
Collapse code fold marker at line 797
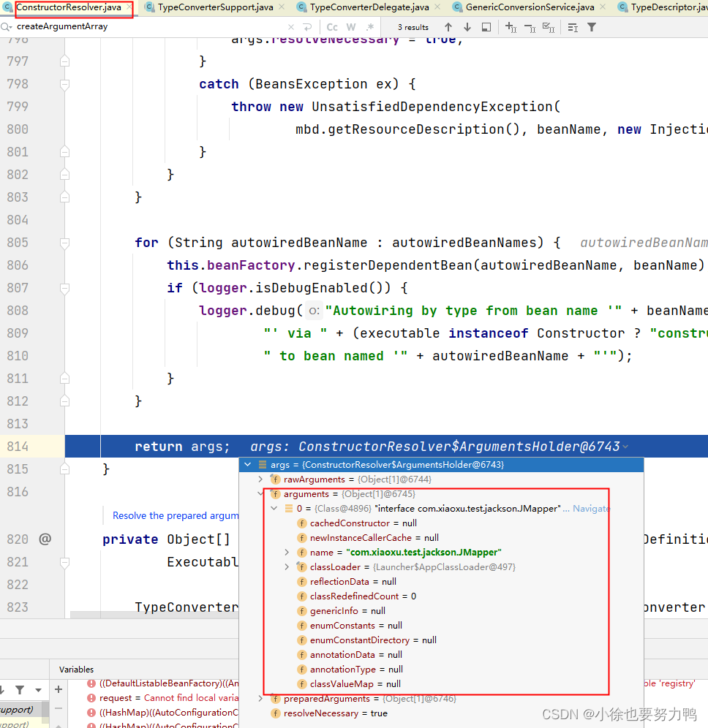point(64,61)
